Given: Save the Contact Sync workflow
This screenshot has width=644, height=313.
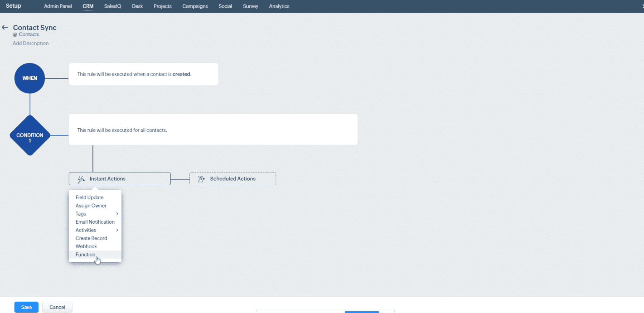Looking at the screenshot, I should (26, 307).
